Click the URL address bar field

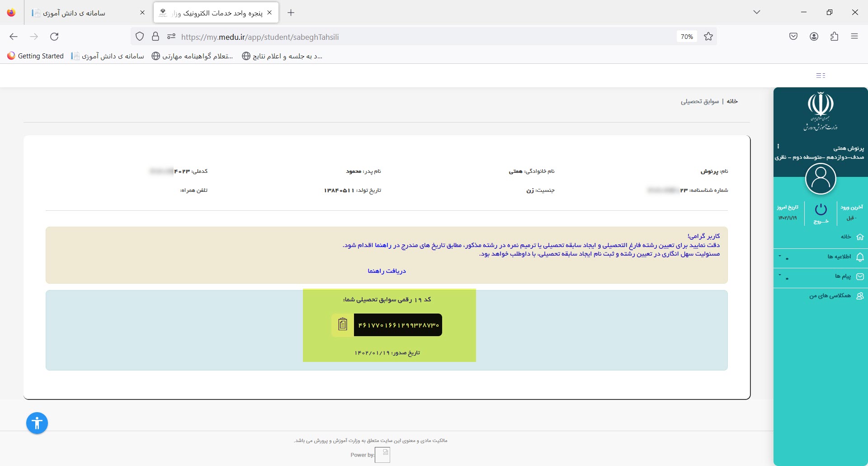coord(407,37)
